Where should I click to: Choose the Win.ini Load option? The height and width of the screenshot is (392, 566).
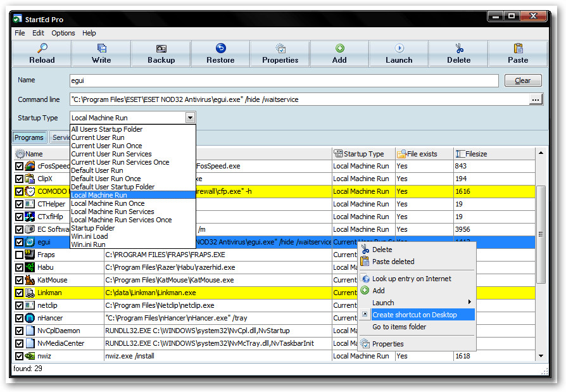coord(133,236)
